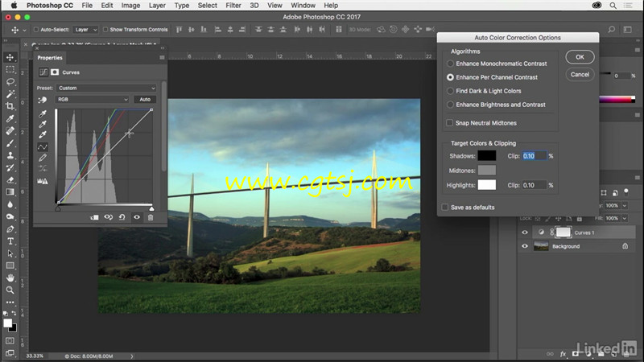The width and height of the screenshot is (644, 362).
Task: Open Move tool preset picker arrow
Action: pyautogui.click(x=24, y=30)
